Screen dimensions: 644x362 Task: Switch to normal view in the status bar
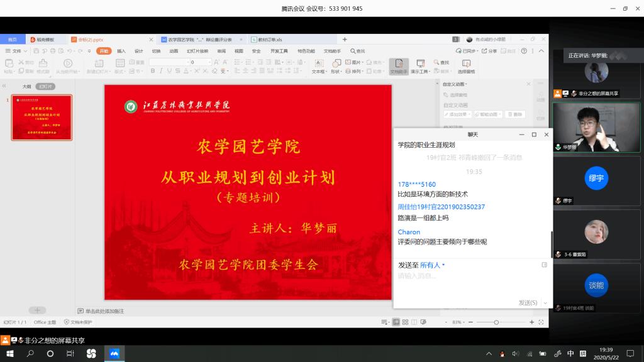pos(396,322)
